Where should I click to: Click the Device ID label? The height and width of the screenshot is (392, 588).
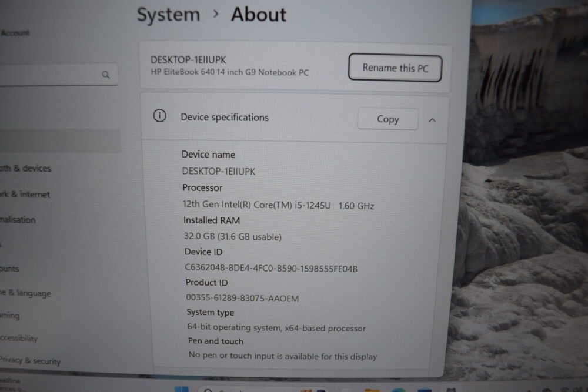pyautogui.click(x=203, y=252)
